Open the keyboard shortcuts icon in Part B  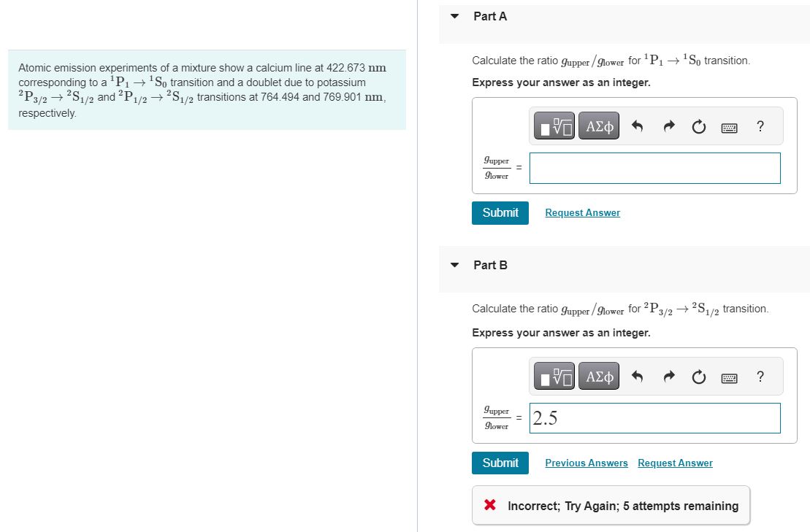[x=728, y=376]
